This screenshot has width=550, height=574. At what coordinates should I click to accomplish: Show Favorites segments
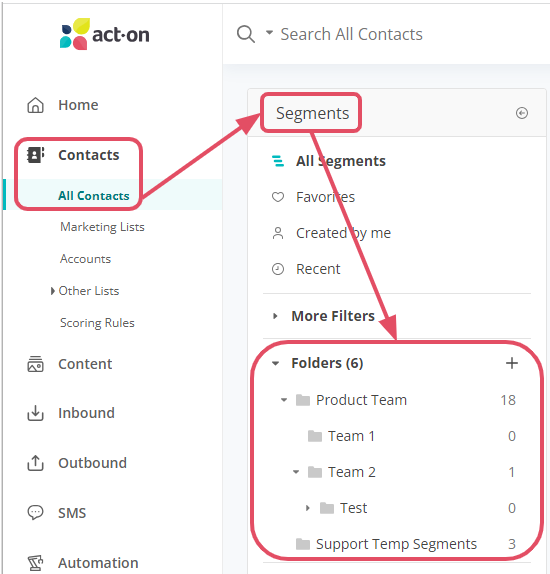(x=325, y=197)
